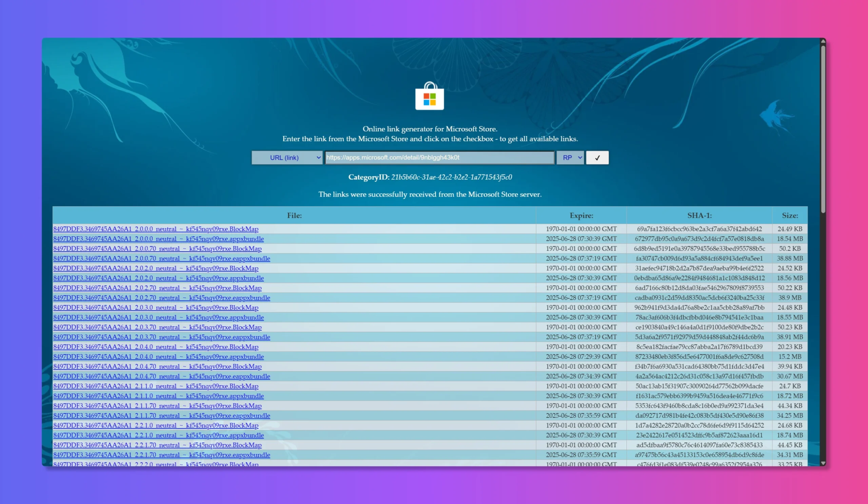Click the 2025-06-28 07:34:39 GMT expiry cell

581,376
